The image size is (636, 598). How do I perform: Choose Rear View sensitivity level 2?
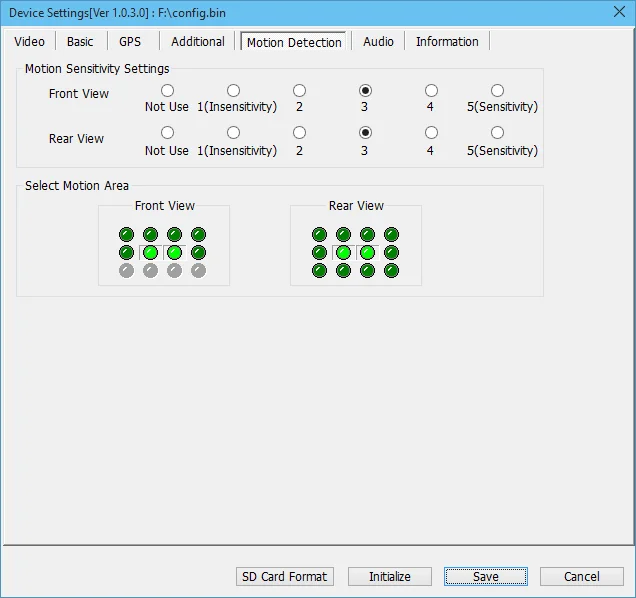click(x=299, y=133)
